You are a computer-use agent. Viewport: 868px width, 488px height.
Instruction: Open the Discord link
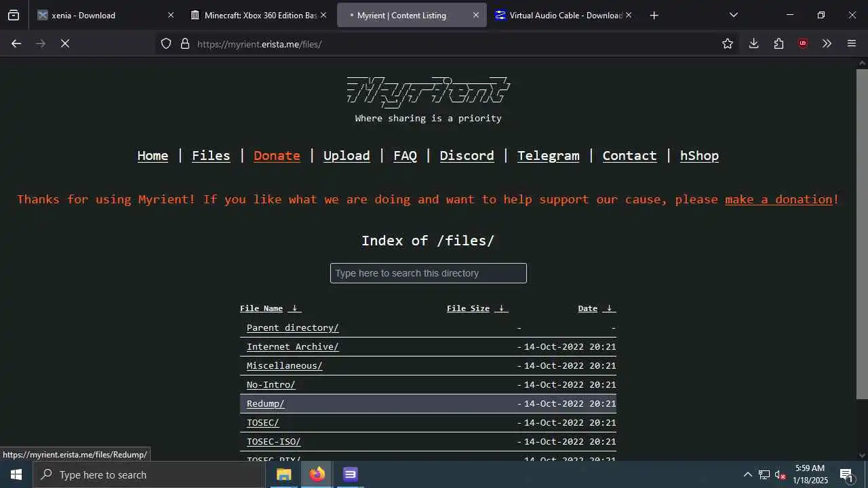point(467,155)
